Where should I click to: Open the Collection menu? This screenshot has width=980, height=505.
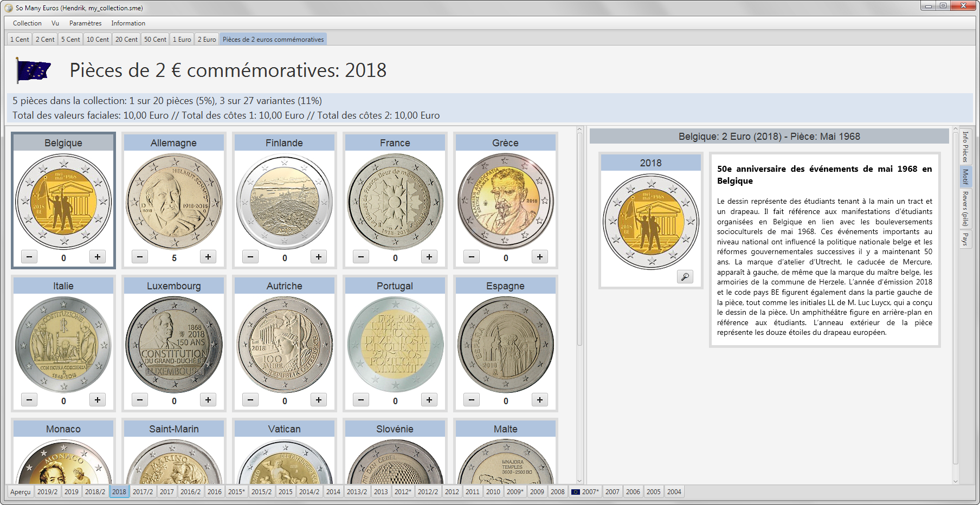pos(27,23)
